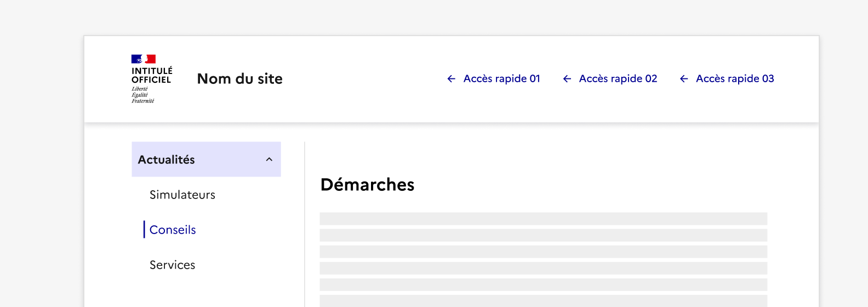The height and width of the screenshot is (307, 868).
Task: Click the French flag Marianne logo
Action: pos(144,59)
